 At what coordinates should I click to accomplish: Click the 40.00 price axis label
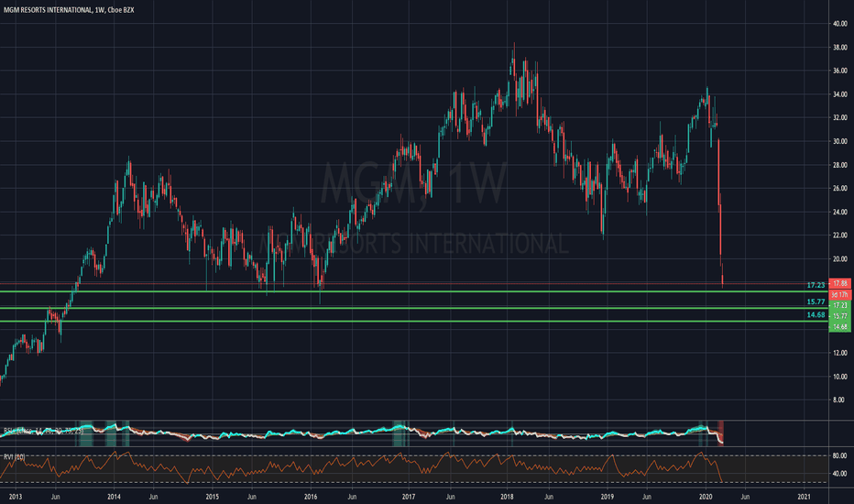[839, 24]
